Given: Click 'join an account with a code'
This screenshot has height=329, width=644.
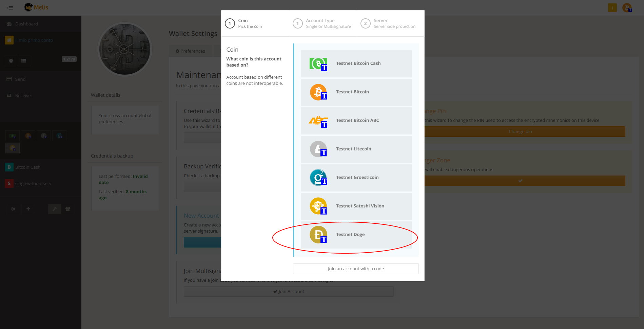Looking at the screenshot, I should click(356, 269).
